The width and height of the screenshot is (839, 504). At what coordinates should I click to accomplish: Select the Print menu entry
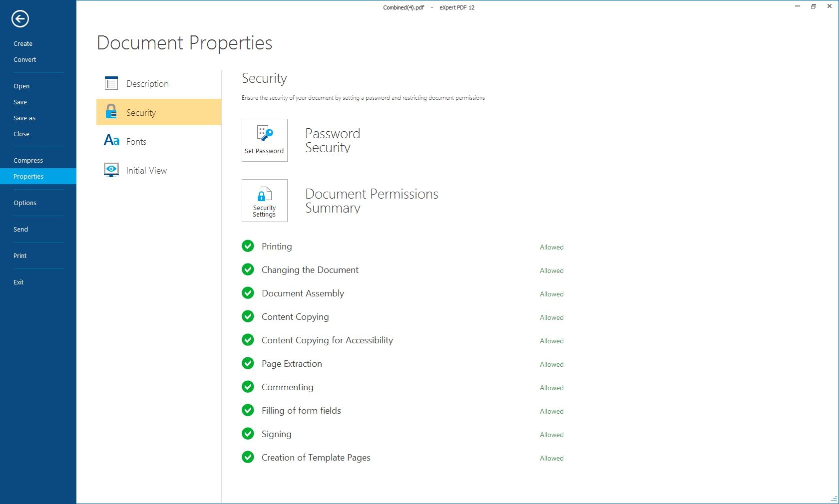pyautogui.click(x=20, y=256)
